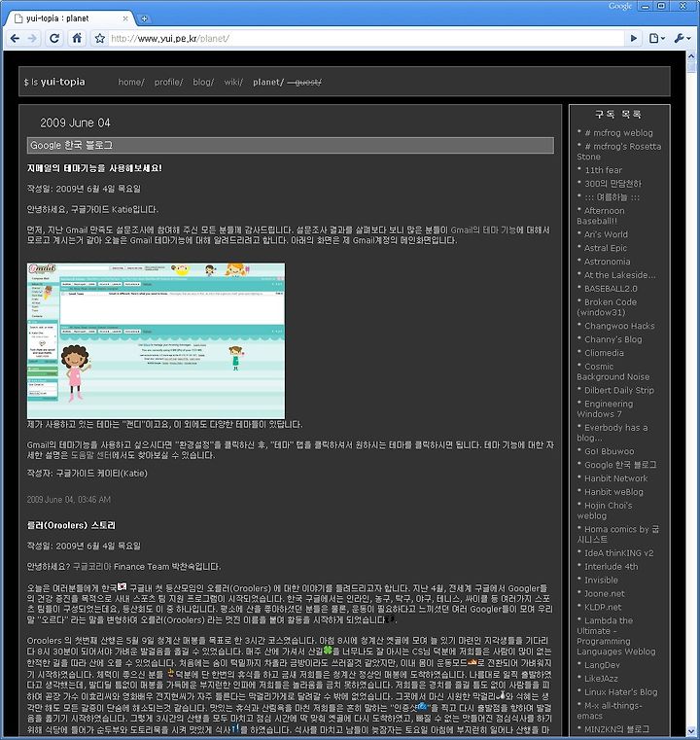Screen dimensions: 700x740
Task: Click the forward navigation arrow
Action: (x=32, y=38)
